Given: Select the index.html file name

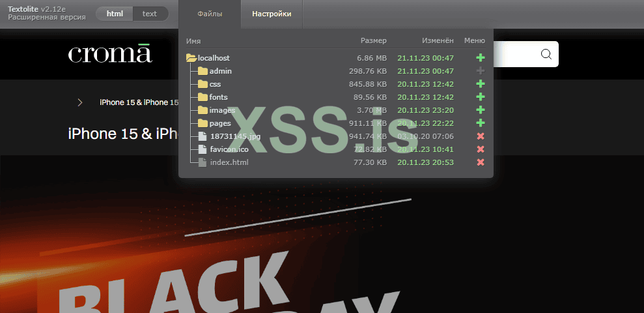Looking at the screenshot, I should pos(229,162).
